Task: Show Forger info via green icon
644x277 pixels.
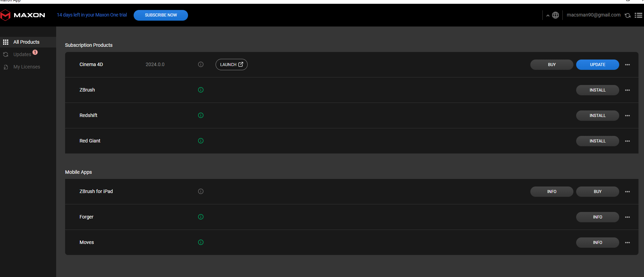Action: 201,217
